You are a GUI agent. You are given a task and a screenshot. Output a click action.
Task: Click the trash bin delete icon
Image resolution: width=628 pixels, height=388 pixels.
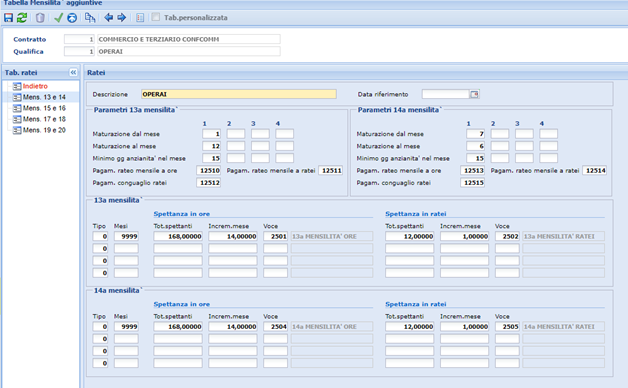point(40,18)
